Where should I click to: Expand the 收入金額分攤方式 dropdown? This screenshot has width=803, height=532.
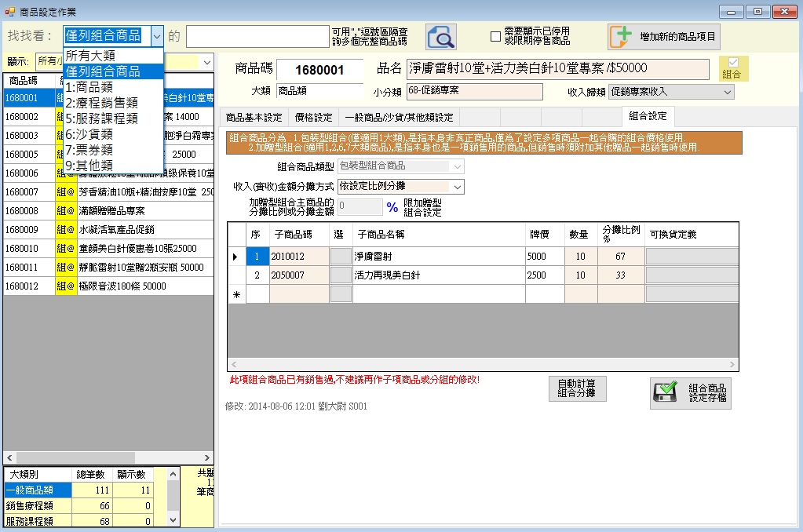tap(458, 187)
